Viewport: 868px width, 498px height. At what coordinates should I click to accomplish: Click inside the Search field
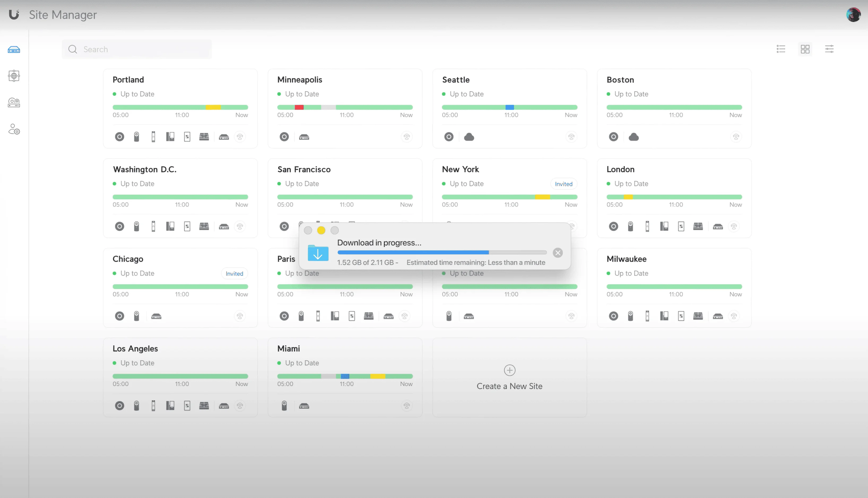click(x=137, y=49)
